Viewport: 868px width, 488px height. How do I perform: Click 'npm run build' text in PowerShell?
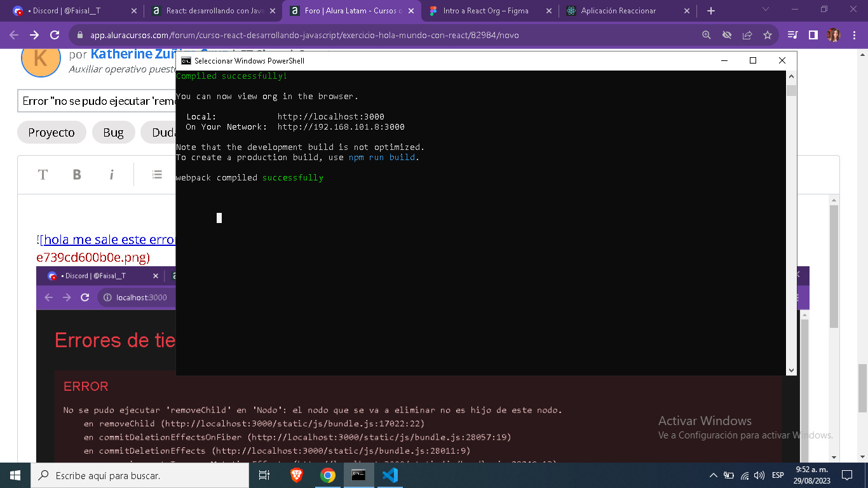pyautogui.click(x=382, y=158)
